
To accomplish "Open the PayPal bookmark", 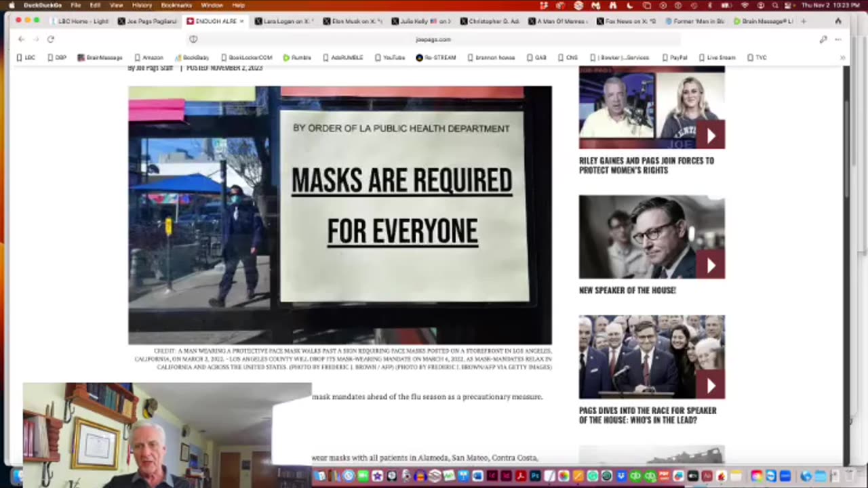I will pyautogui.click(x=675, y=58).
